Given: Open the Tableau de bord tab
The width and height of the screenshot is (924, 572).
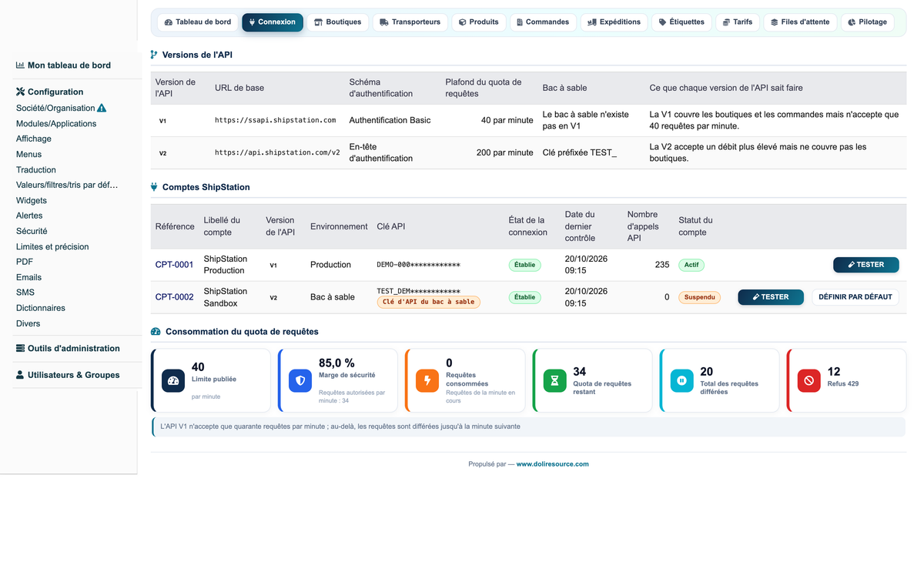Looking at the screenshot, I should [198, 22].
